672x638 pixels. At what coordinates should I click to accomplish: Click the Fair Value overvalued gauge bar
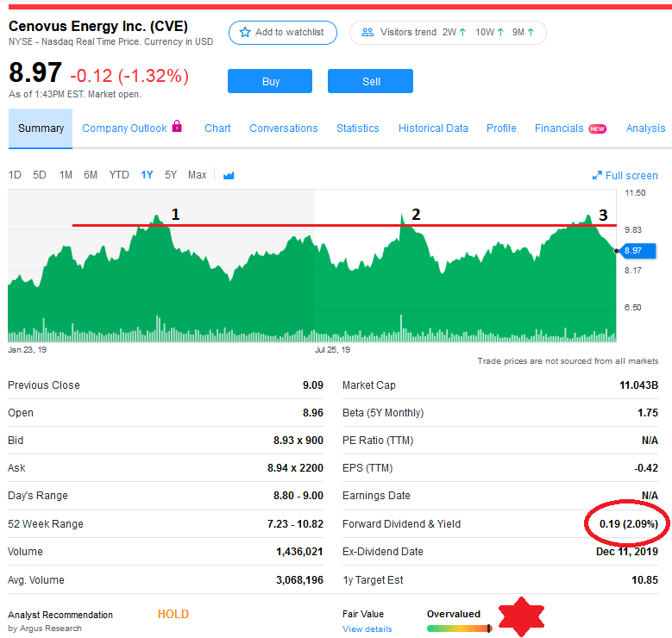pos(460,629)
